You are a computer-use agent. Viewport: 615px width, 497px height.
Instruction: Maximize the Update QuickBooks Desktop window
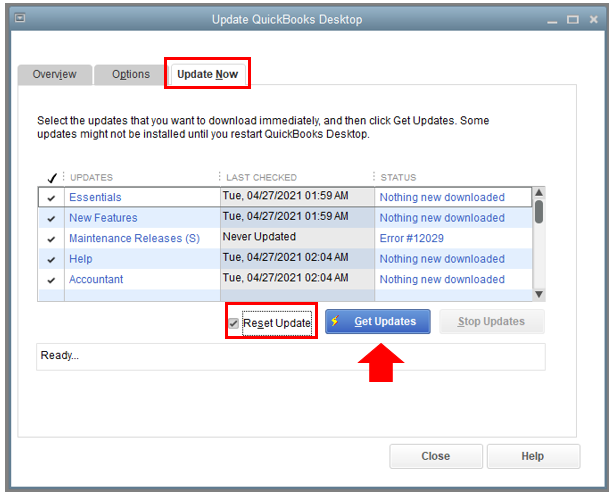click(x=573, y=20)
